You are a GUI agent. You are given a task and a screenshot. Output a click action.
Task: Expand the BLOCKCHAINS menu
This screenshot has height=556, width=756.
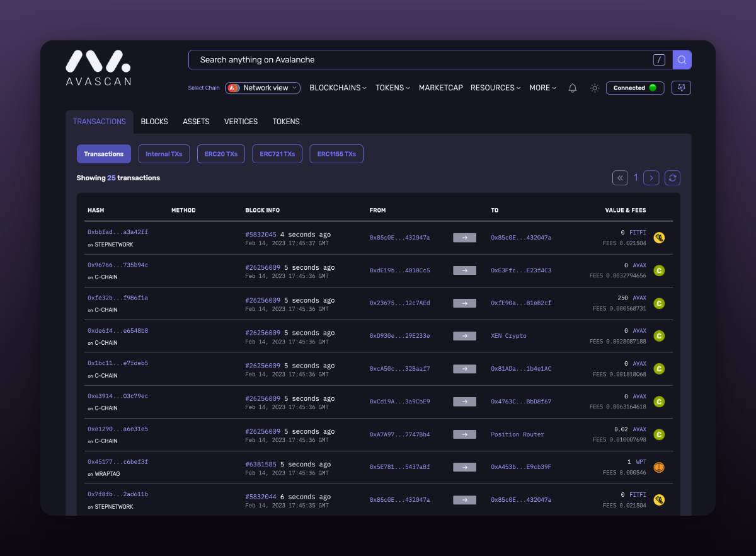point(338,88)
